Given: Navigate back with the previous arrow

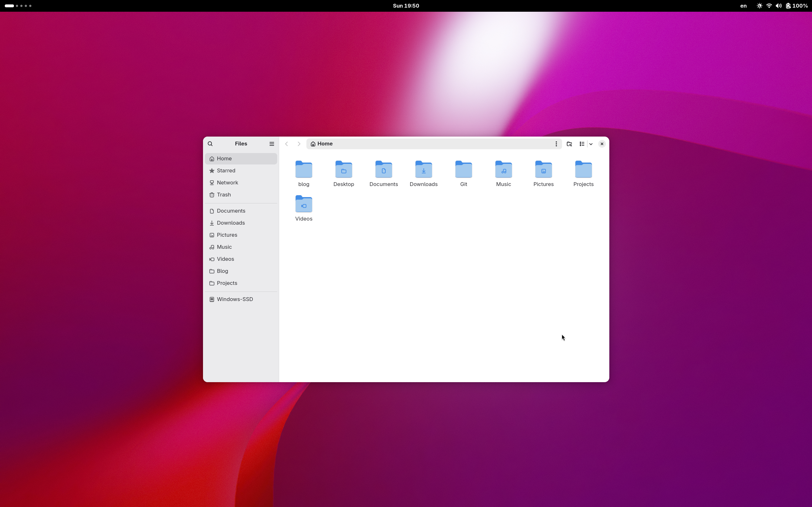Looking at the screenshot, I should (x=286, y=144).
